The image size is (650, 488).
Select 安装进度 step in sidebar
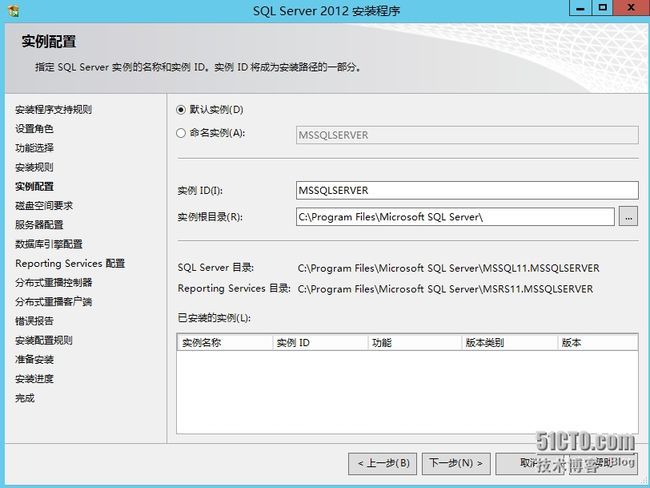[x=34, y=379]
